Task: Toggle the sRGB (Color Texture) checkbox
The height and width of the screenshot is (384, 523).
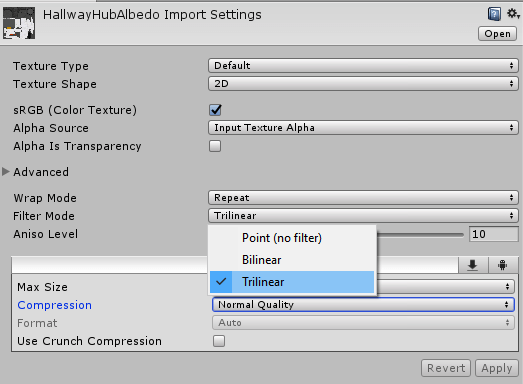Action: 215,110
